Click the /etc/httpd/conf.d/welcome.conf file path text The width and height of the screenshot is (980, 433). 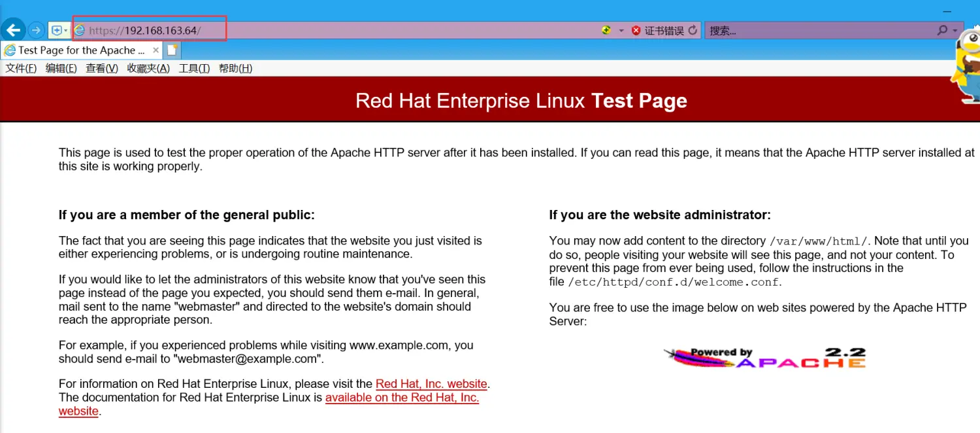click(674, 283)
